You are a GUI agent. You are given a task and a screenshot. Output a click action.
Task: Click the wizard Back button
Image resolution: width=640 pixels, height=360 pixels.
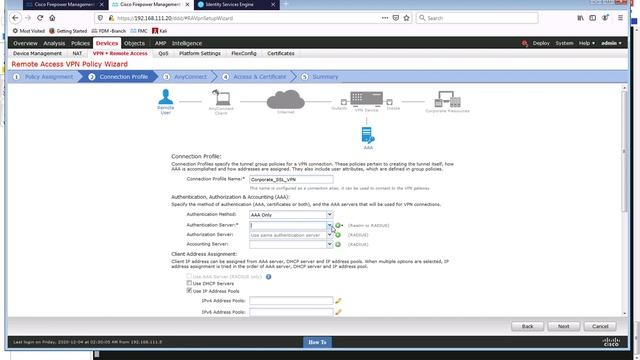tap(527, 326)
